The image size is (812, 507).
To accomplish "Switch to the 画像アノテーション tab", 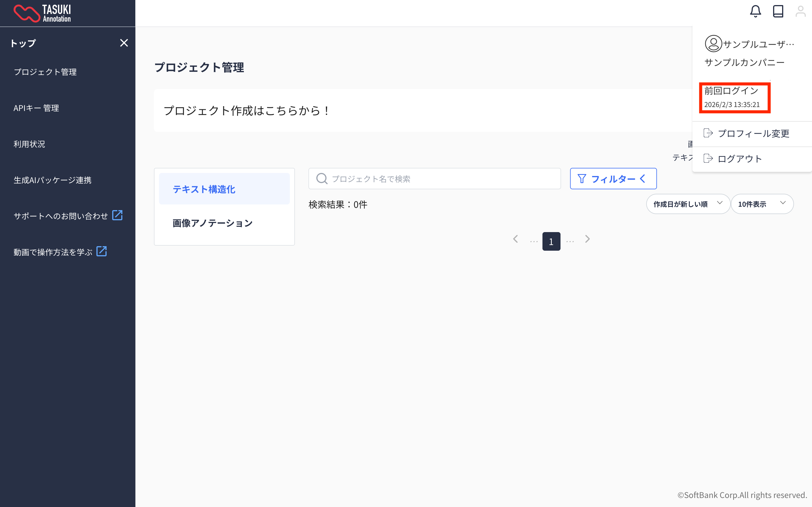I will click(212, 223).
